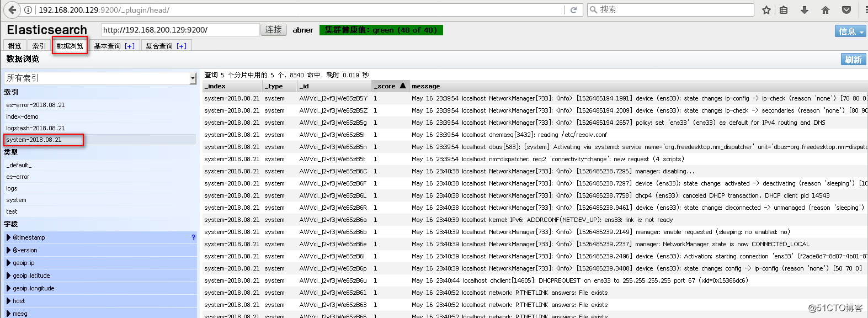The width and height of the screenshot is (868, 318).
Task: Click the Elasticsearch server URL field
Action: pos(180,30)
